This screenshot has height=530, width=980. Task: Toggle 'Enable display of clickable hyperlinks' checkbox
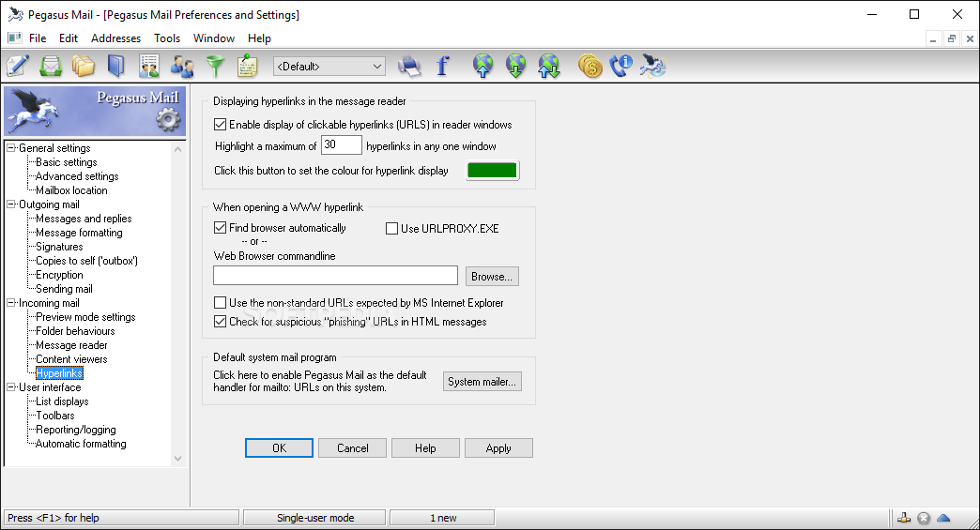(220, 124)
